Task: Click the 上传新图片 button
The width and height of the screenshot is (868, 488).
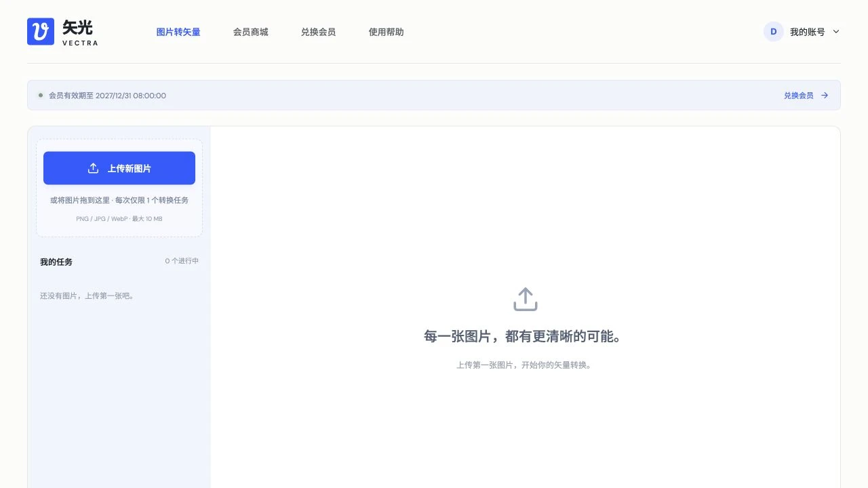Action: [x=119, y=168]
